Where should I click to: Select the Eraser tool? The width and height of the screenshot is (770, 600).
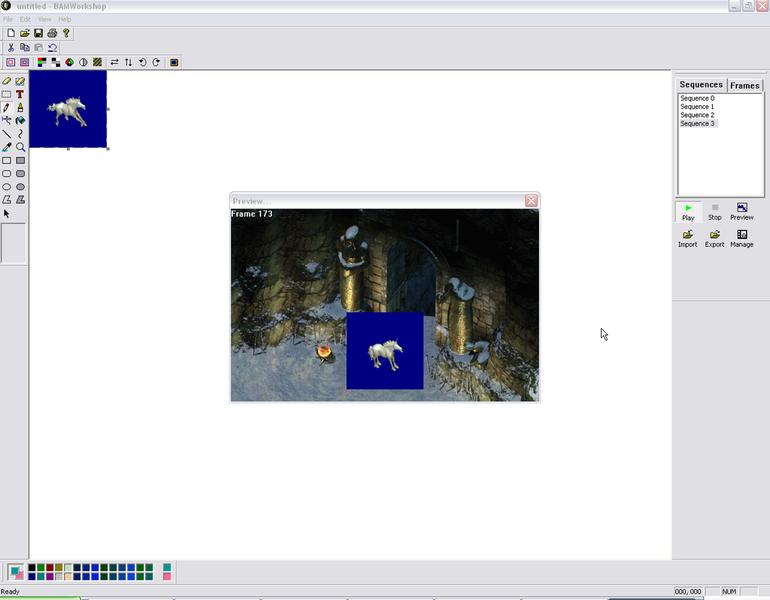[7, 81]
